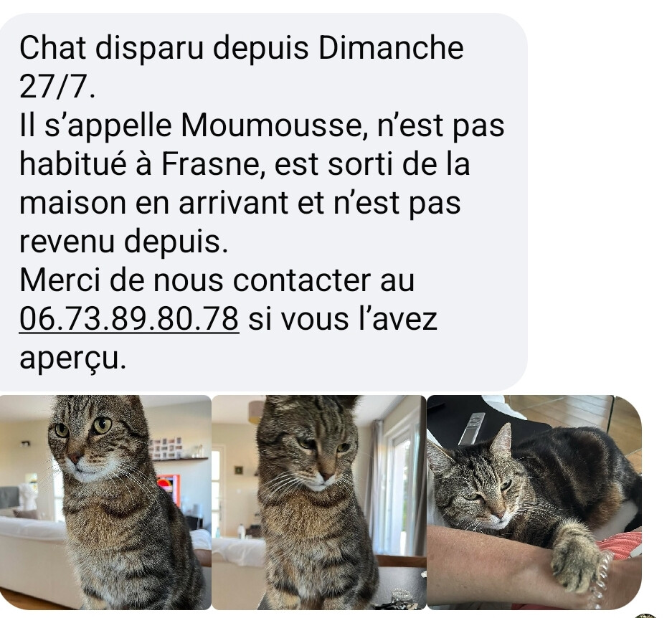Open the middle photo of cat looking down
This screenshot has height=618, width=672.
(x=319, y=503)
